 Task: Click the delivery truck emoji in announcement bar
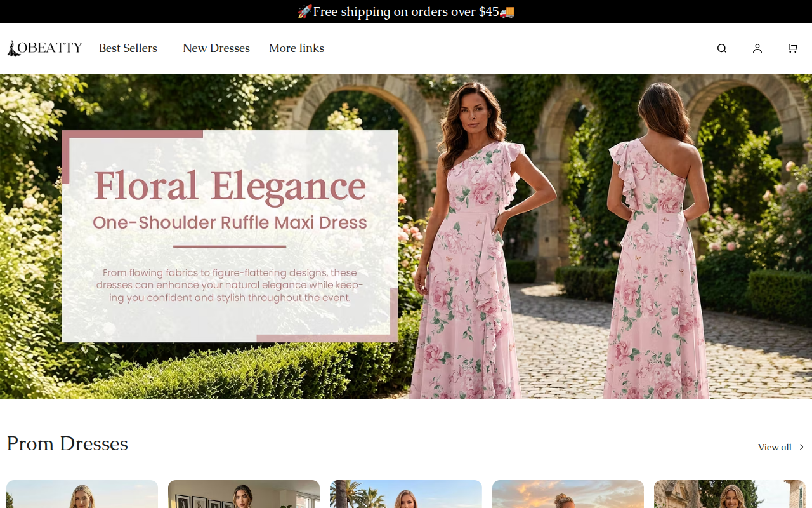click(507, 11)
